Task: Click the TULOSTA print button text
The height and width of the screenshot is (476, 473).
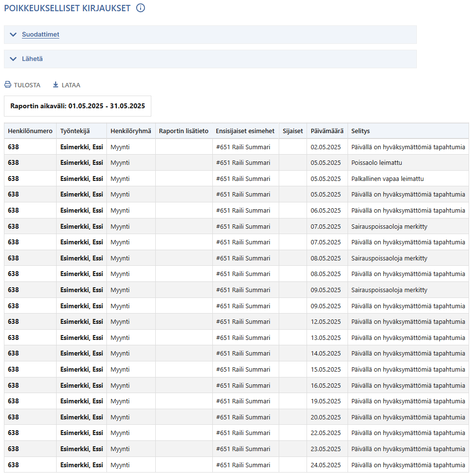Action: click(27, 85)
